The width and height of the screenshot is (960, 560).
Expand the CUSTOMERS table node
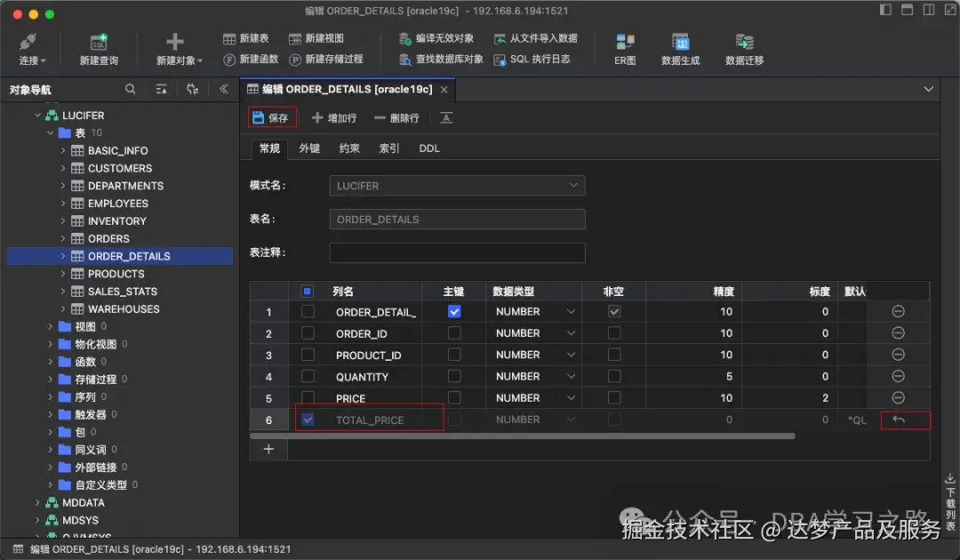pos(63,168)
